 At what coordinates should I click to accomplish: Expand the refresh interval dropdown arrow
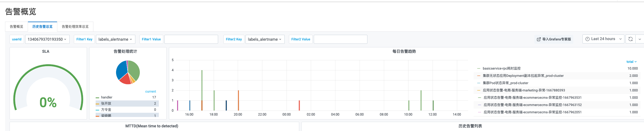click(x=640, y=39)
